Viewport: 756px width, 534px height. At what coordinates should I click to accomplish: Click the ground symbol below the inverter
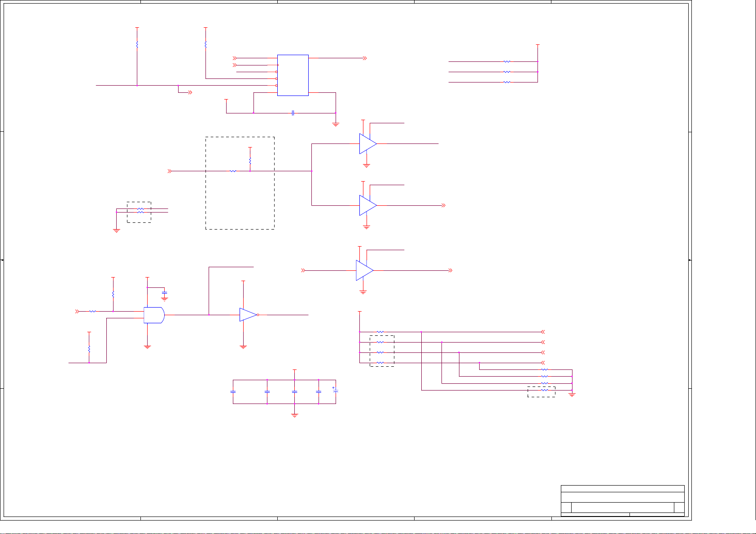pyautogui.click(x=243, y=347)
